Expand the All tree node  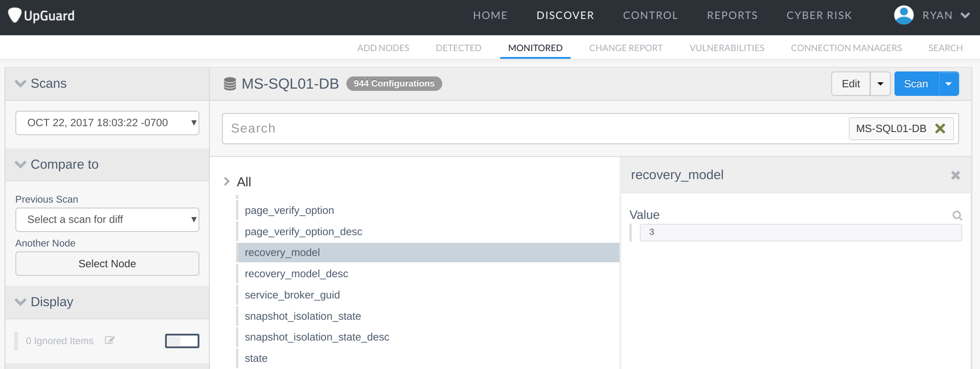(x=227, y=181)
